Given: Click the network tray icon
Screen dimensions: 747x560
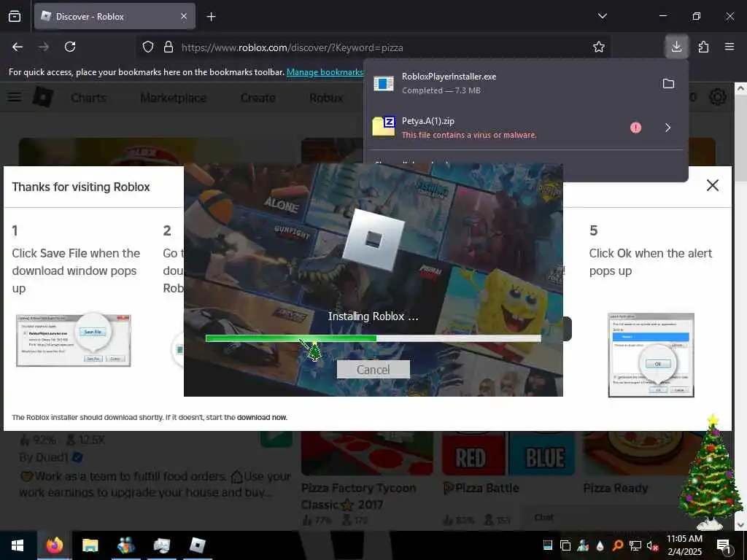Looking at the screenshot, I should click(635, 545).
